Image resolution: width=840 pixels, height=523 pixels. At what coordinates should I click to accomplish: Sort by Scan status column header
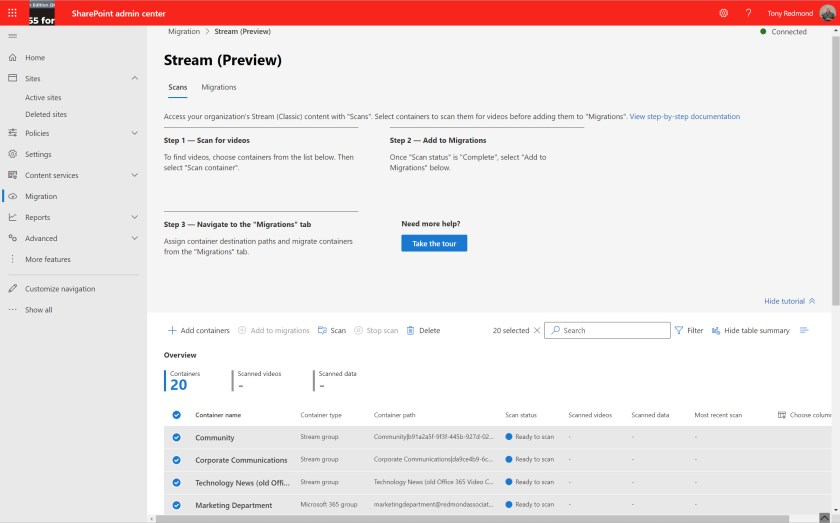pos(521,415)
